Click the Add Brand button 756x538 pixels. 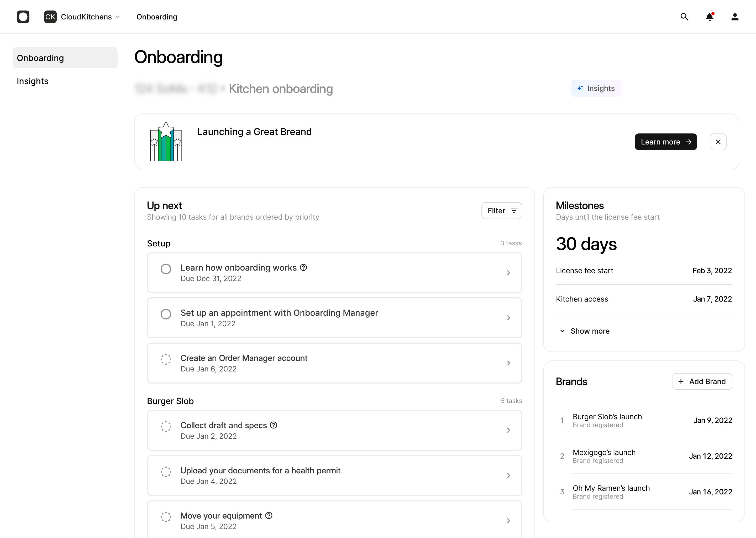pyautogui.click(x=702, y=381)
